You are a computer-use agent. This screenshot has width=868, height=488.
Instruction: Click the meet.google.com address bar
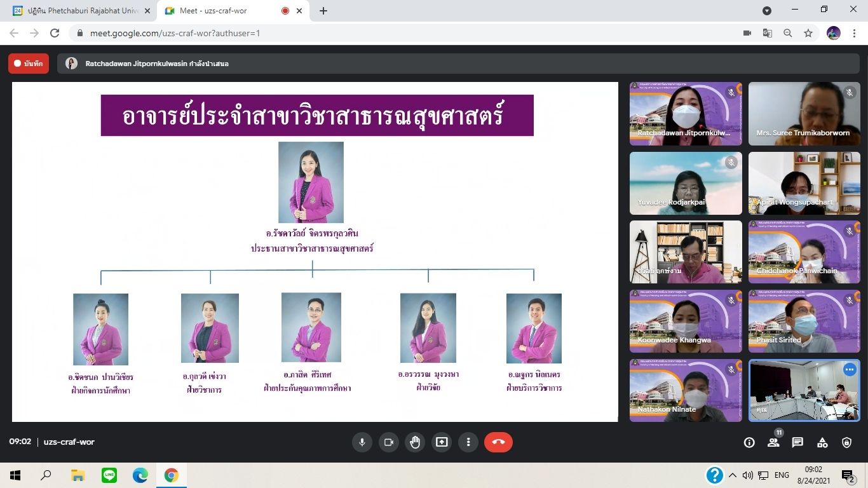[x=381, y=33]
